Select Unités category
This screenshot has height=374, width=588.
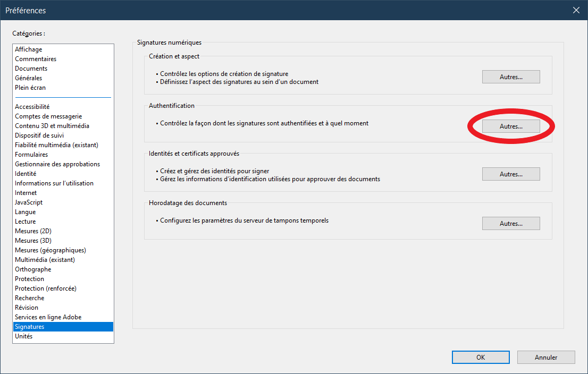coord(24,336)
